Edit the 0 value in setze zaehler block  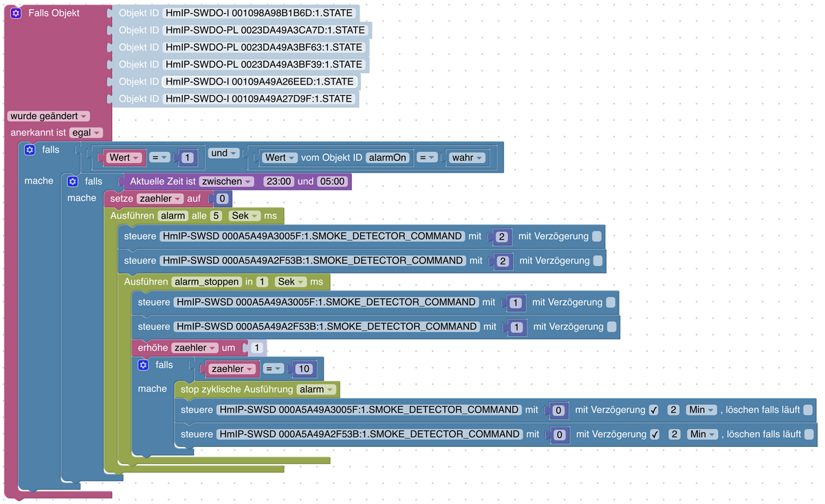click(222, 199)
